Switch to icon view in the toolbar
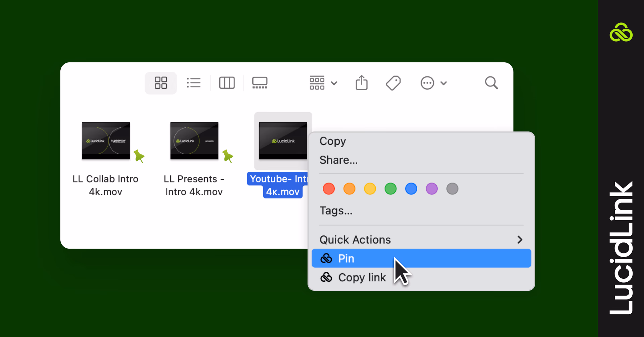This screenshot has width=644, height=337. tap(160, 83)
